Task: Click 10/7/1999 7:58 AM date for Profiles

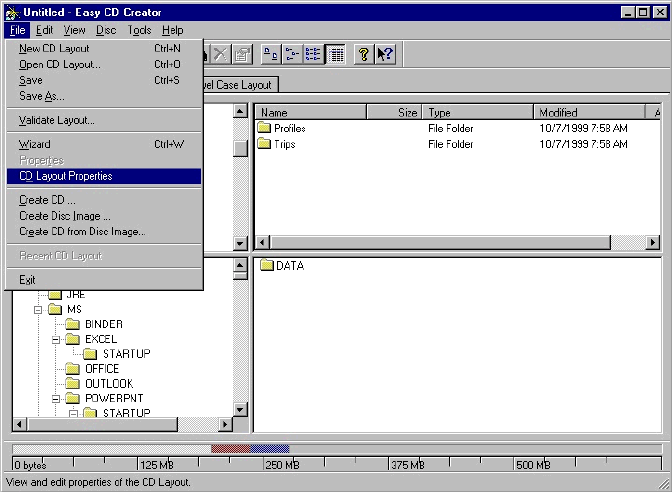Action: [x=583, y=128]
